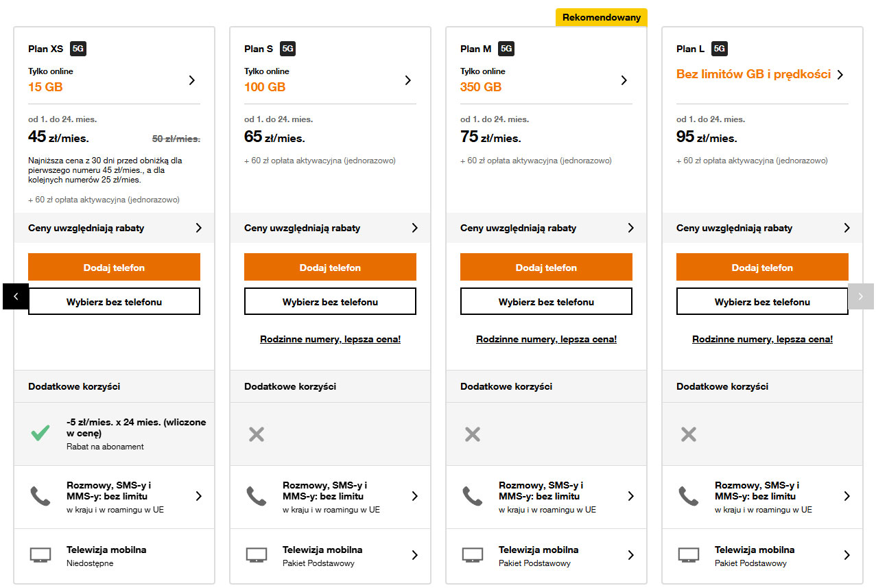Click the phone handset icon in Plan S

256,496
